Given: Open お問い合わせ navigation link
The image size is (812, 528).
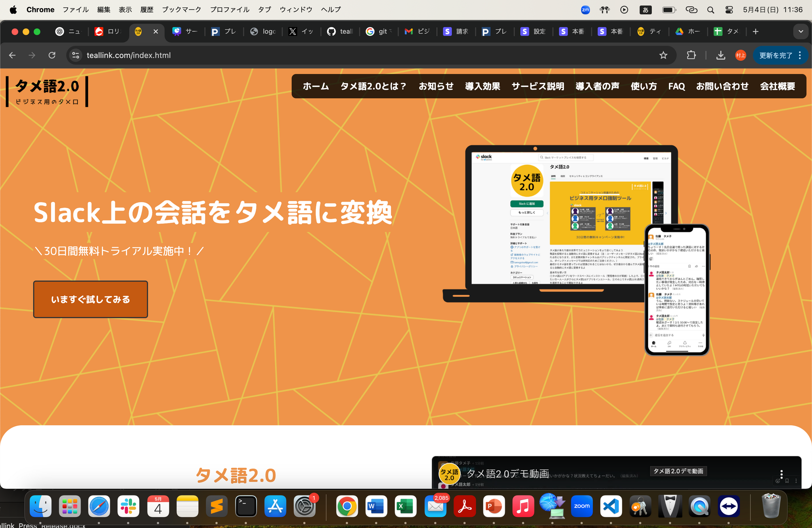Looking at the screenshot, I should pyautogui.click(x=722, y=86).
